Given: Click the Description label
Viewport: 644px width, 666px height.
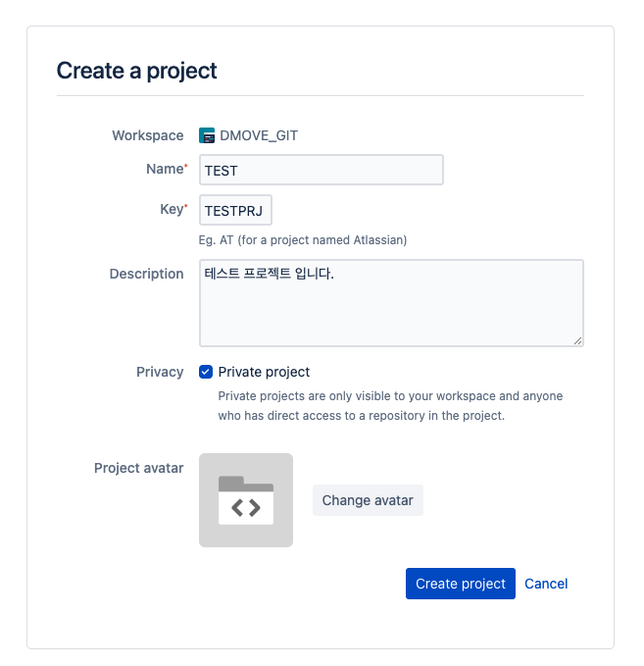Looking at the screenshot, I should (146, 274).
